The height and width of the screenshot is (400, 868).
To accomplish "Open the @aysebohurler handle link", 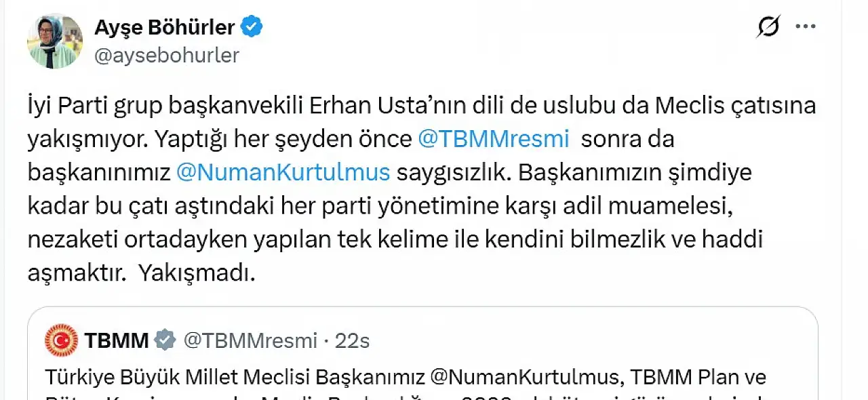I will tap(167, 55).
